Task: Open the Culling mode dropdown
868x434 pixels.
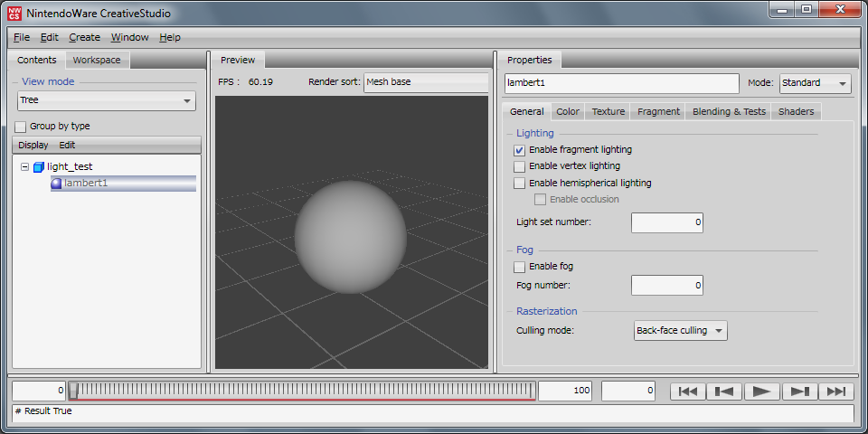Action: click(680, 331)
